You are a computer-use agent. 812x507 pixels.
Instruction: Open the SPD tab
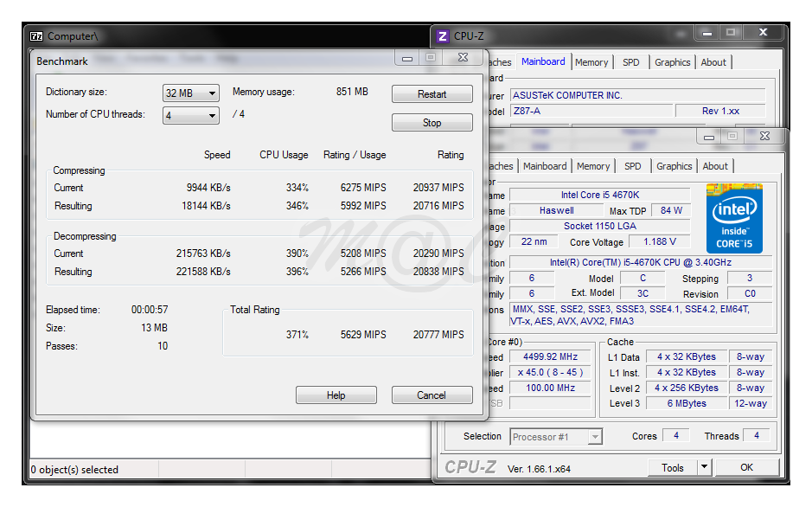[631, 165]
